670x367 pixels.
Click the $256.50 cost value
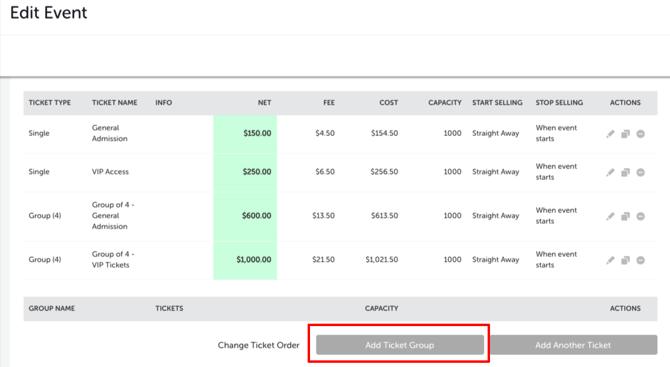coord(384,172)
